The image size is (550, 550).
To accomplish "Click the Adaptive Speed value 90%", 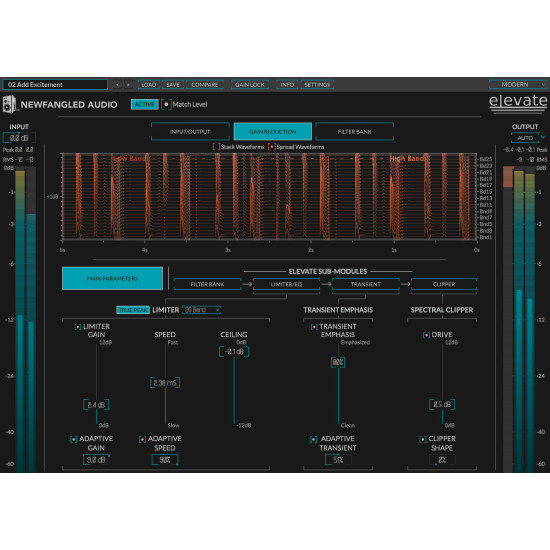I will tap(165, 460).
